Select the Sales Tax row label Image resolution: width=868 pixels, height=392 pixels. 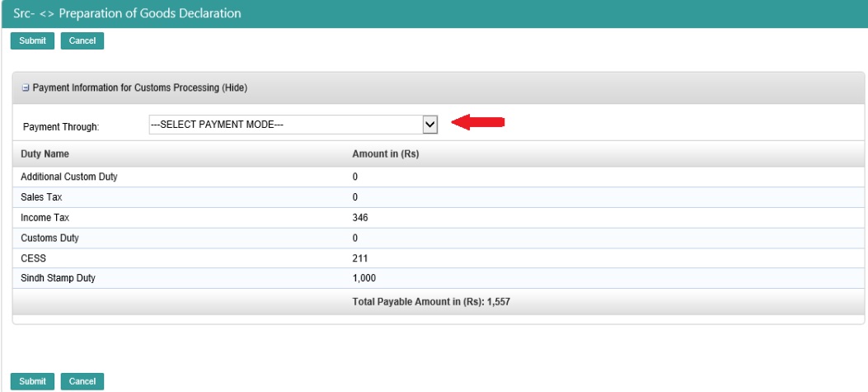41,197
